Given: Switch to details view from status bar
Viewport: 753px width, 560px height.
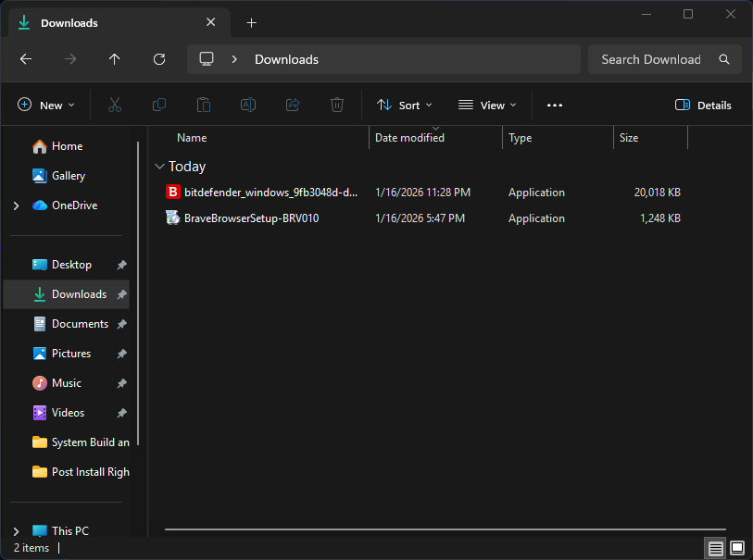Looking at the screenshot, I should click(x=715, y=548).
